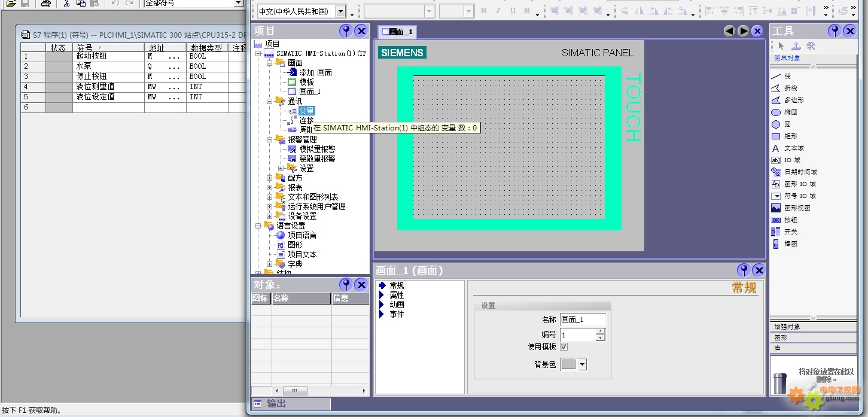Screen dimensions: 868x417
Task: Select the 棒图 bar graph tool
Action: pos(784,243)
